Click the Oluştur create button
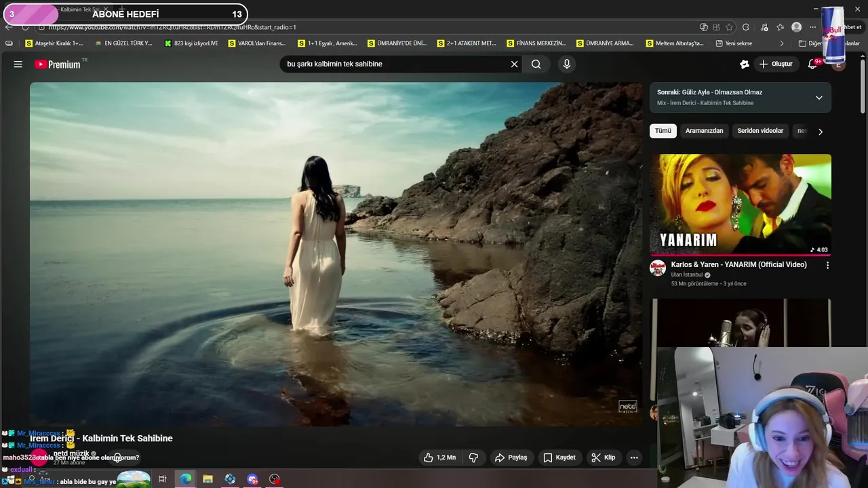 [x=776, y=64]
